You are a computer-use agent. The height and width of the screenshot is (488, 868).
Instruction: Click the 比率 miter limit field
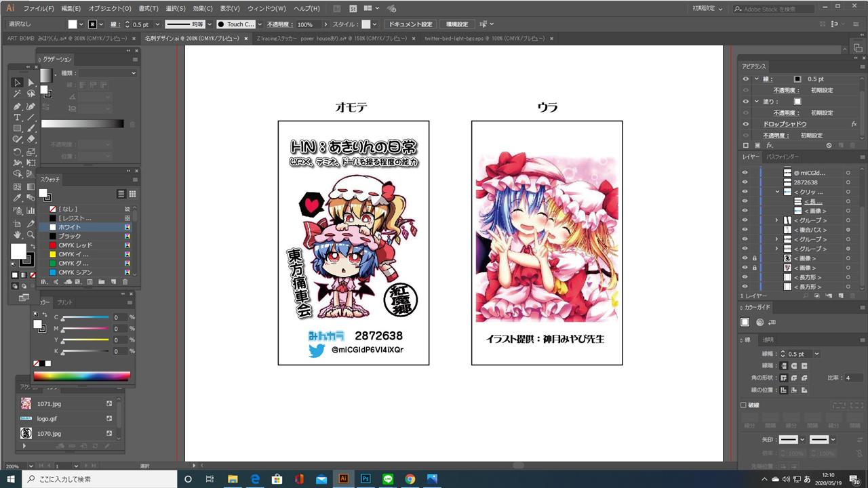[852, 378]
